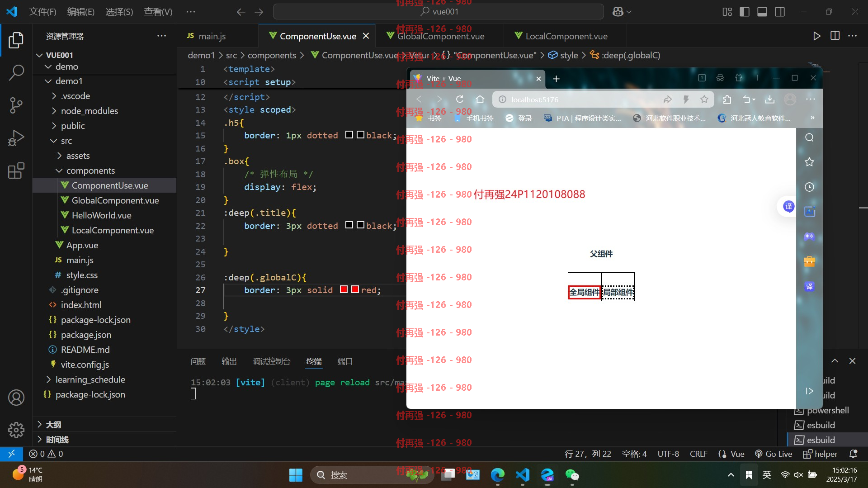Click the UTF-8 encoding selector
This screenshot has width=868, height=488.
click(668, 454)
